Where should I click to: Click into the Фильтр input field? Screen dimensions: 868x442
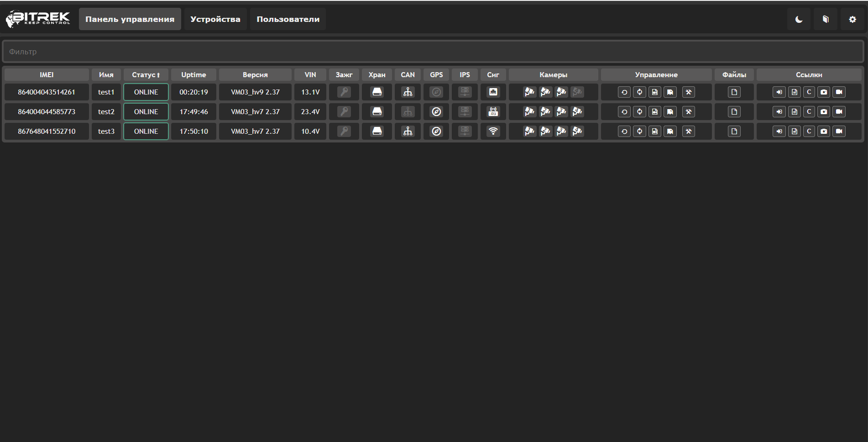pyautogui.click(x=433, y=52)
